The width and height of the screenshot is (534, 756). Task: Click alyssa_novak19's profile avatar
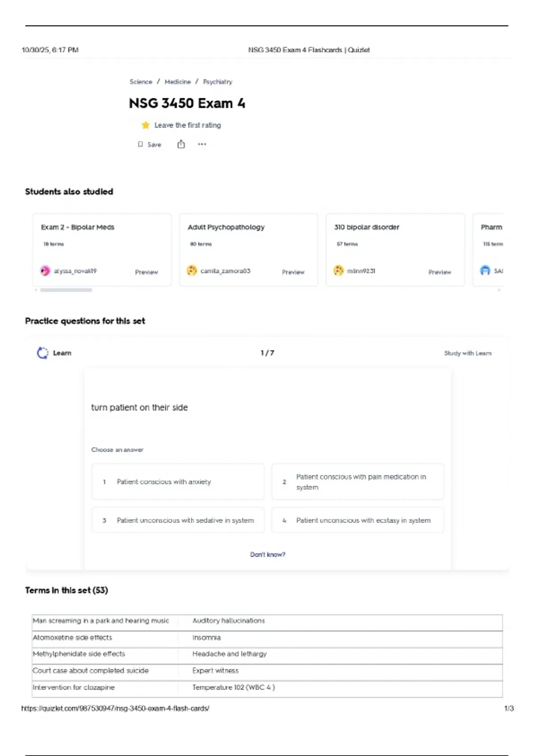point(45,271)
